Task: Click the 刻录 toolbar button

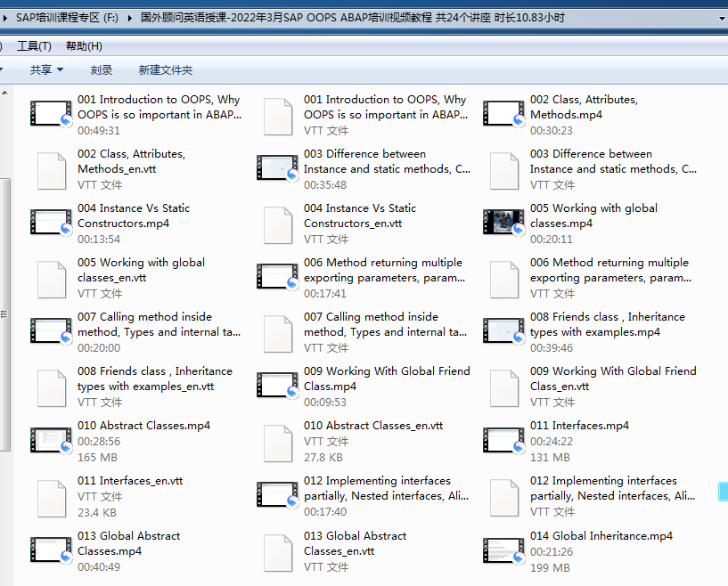Action: pyautogui.click(x=102, y=70)
